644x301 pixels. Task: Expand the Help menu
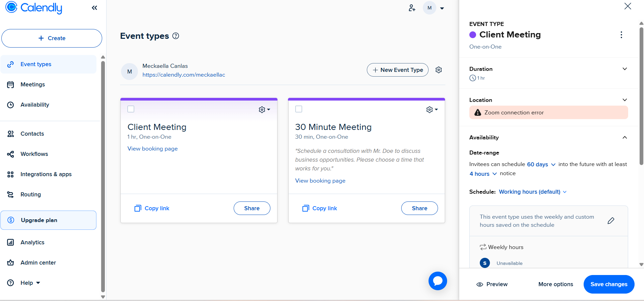(x=30, y=283)
